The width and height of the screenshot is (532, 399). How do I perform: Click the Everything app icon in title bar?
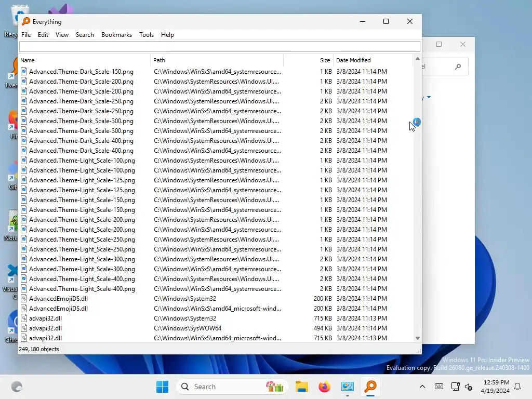26,21
